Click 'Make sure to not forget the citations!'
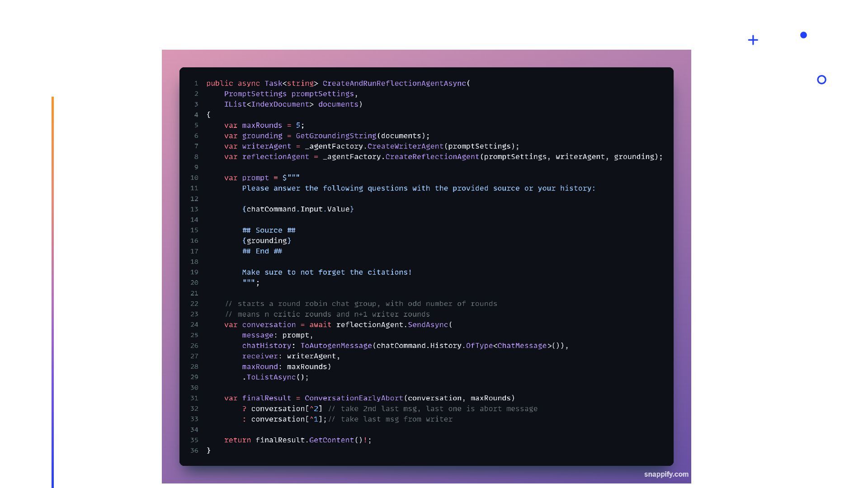Image resolution: width=868 pixels, height=488 pixels. [327, 272]
